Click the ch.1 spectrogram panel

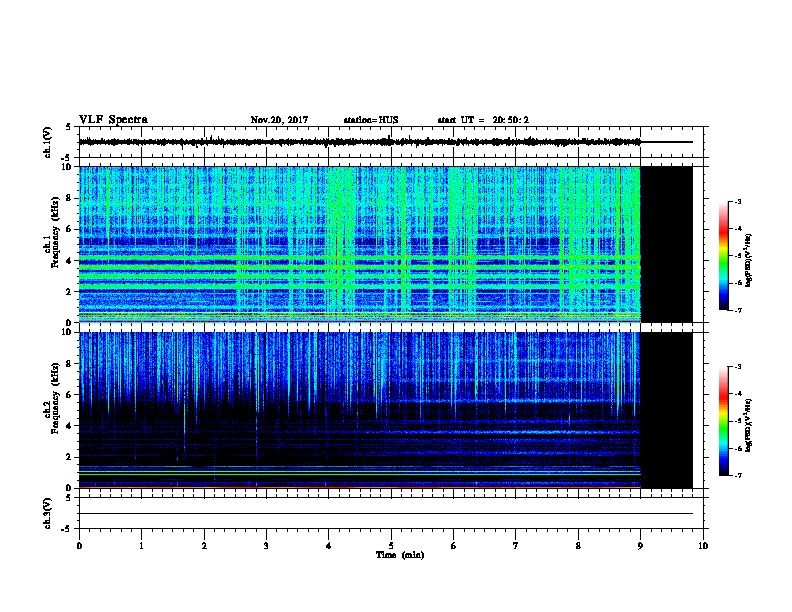coord(359,244)
